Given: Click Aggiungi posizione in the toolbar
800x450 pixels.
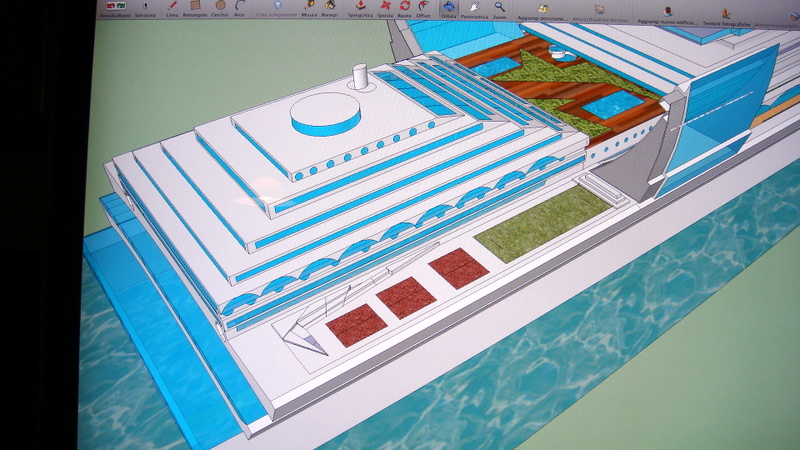Looking at the screenshot, I should 541,9.
